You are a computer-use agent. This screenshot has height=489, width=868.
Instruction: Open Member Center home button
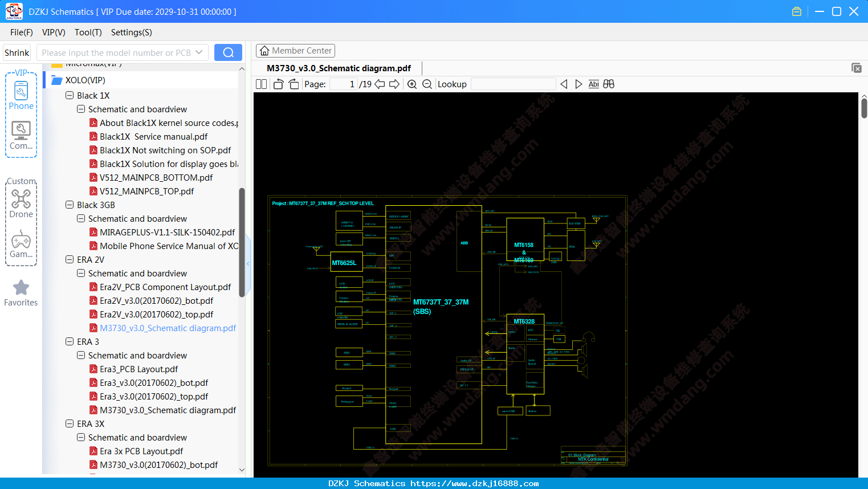[x=295, y=51]
